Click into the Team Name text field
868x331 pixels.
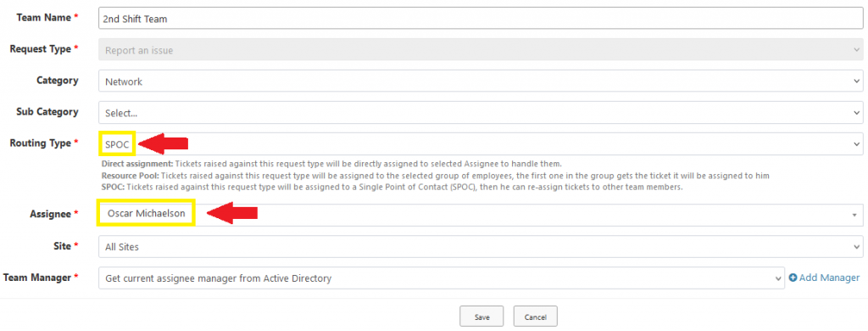click(x=481, y=19)
